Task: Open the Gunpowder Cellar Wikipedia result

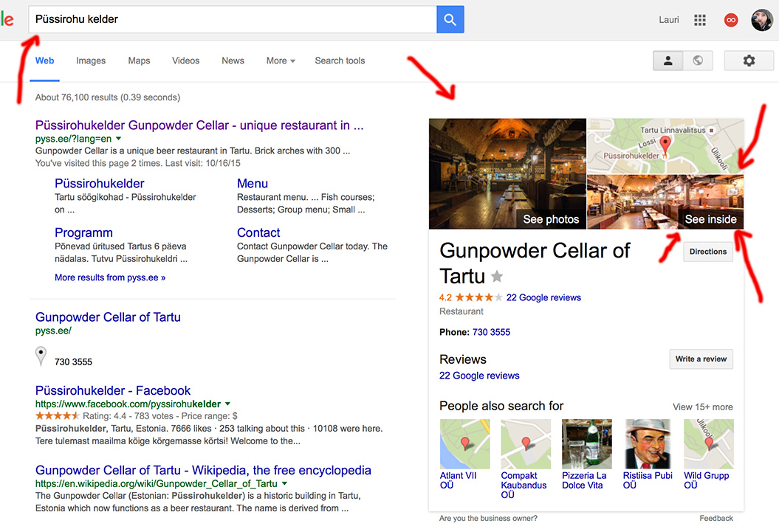Action: 203,470
